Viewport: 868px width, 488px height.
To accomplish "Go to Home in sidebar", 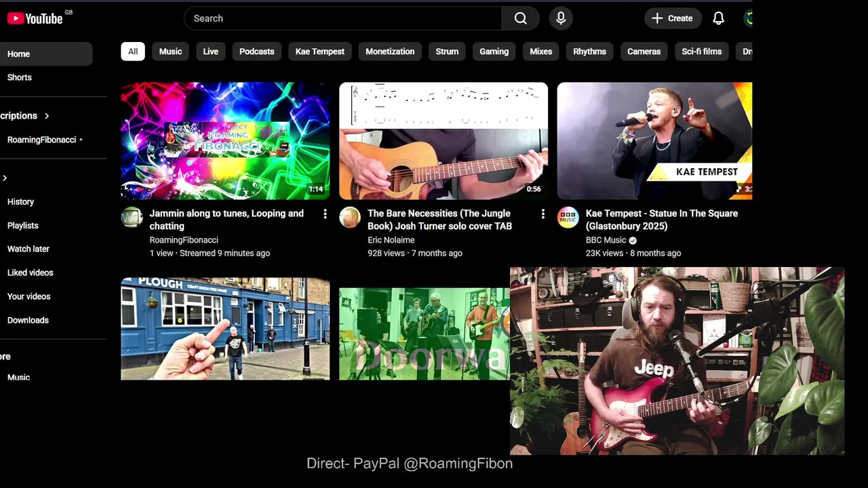I will point(46,54).
